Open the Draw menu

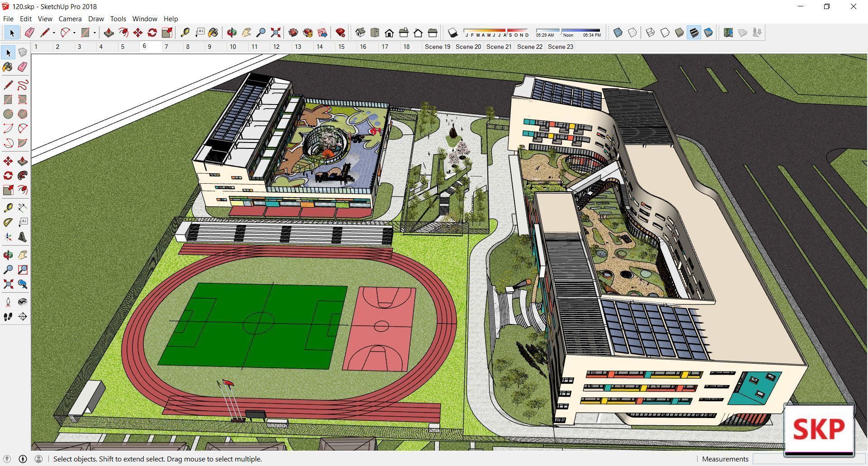tap(96, 19)
